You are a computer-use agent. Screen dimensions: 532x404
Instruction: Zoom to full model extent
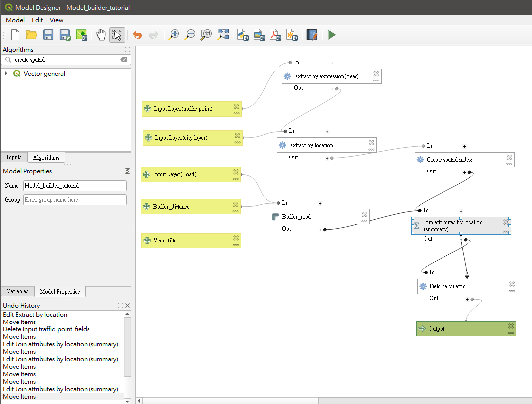(223, 35)
